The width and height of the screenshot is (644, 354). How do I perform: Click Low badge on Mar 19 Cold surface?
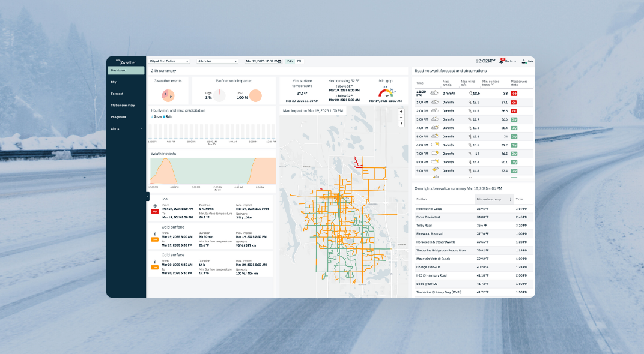[x=155, y=239]
